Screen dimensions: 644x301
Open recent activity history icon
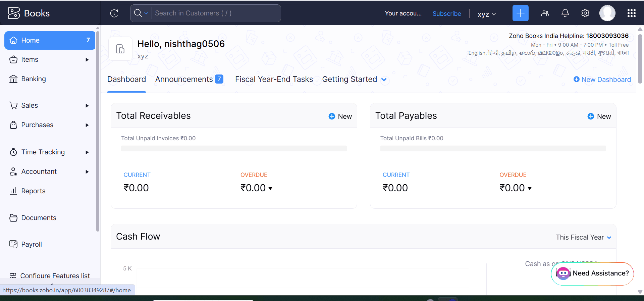(114, 13)
